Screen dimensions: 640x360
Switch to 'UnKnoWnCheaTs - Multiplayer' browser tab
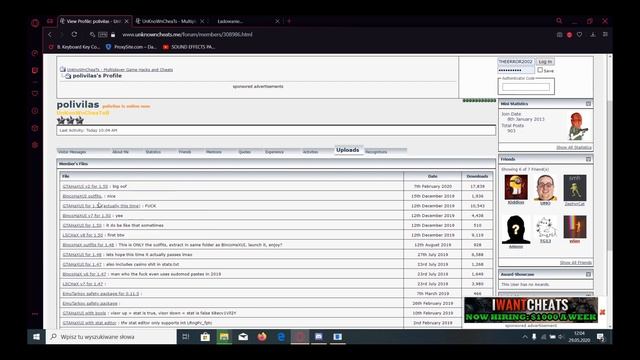(169, 21)
